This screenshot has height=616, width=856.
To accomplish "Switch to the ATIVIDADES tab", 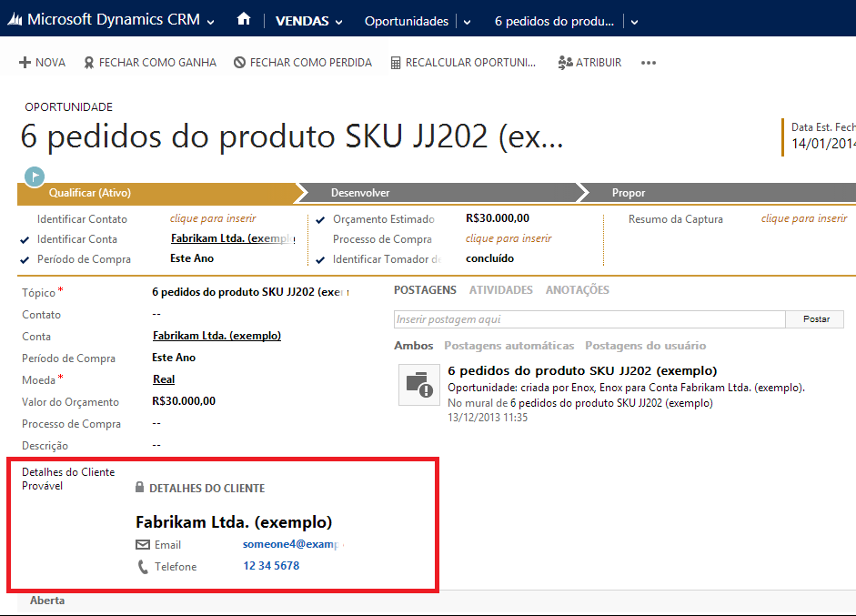I will [500, 290].
